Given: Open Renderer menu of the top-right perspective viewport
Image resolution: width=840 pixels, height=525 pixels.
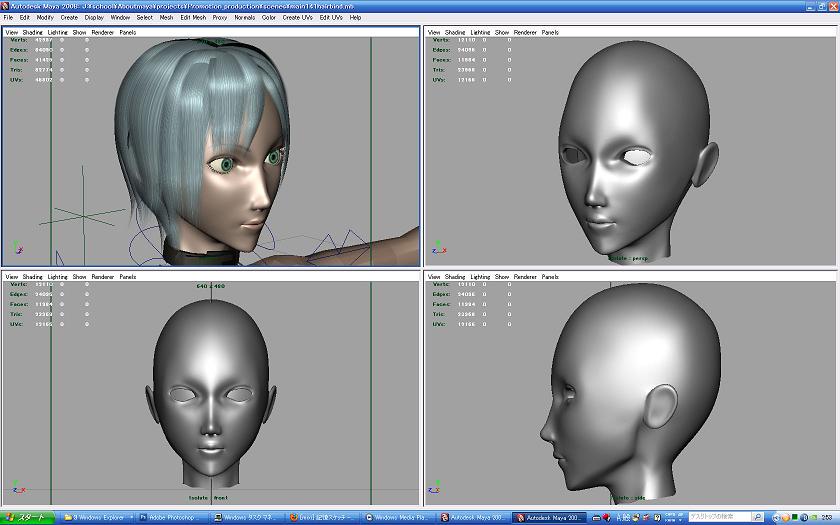Looking at the screenshot, I should (524, 32).
